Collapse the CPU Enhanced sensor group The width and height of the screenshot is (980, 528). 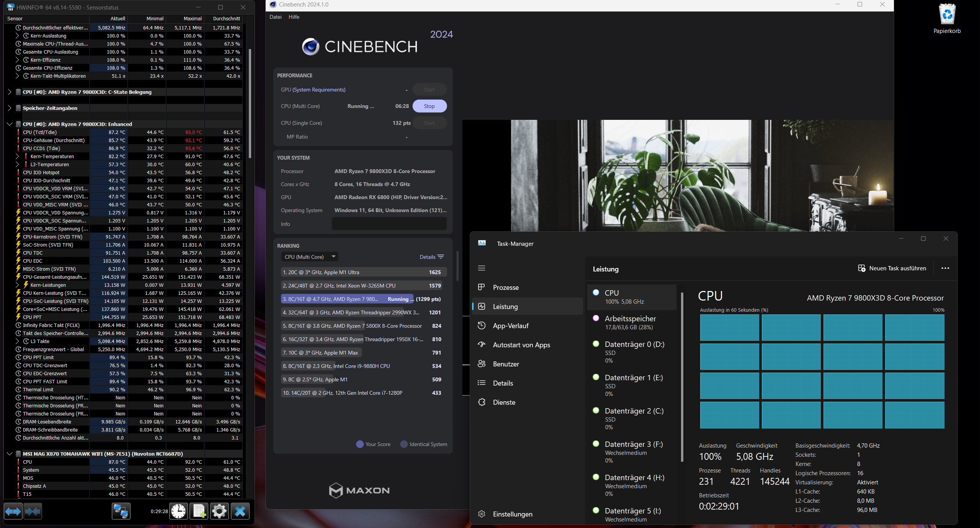tap(10, 124)
